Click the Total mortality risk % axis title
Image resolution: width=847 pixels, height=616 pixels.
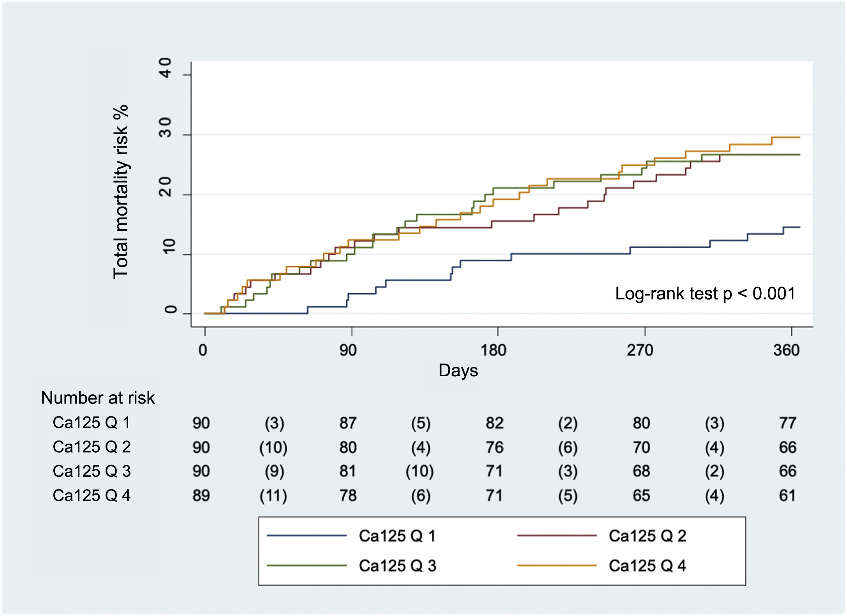pyautogui.click(x=121, y=191)
